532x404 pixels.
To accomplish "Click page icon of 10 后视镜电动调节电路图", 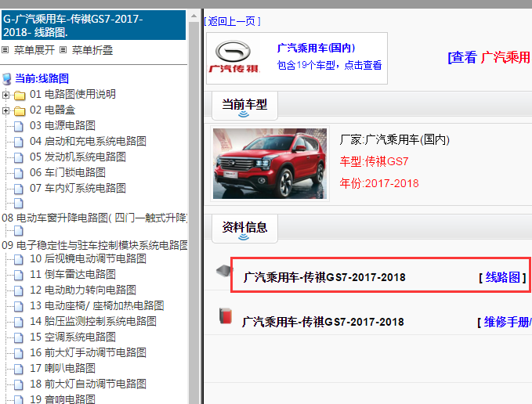I will 19,259.
